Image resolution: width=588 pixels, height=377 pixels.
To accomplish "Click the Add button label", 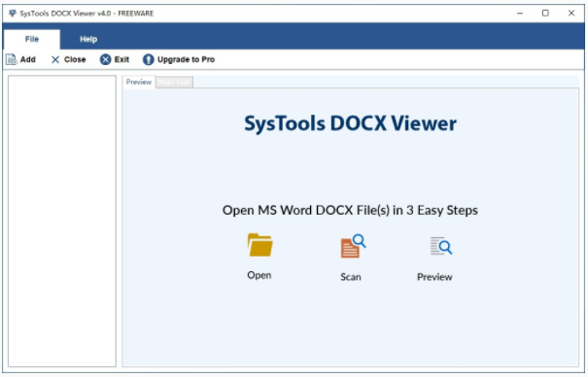I will tap(28, 59).
